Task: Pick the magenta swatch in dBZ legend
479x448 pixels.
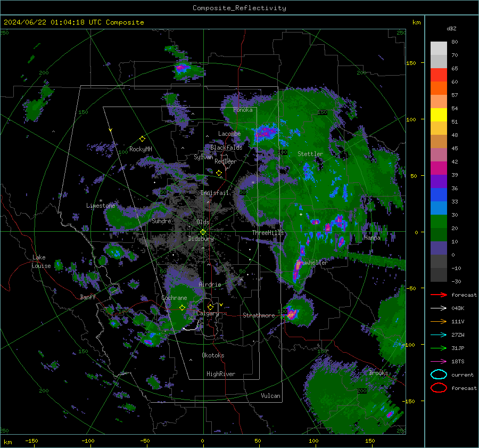Action: click(439, 168)
